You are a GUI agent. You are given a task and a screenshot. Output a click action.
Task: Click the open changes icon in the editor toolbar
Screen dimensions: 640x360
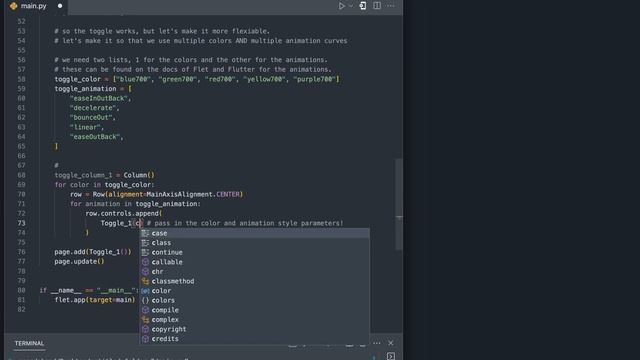point(362,6)
